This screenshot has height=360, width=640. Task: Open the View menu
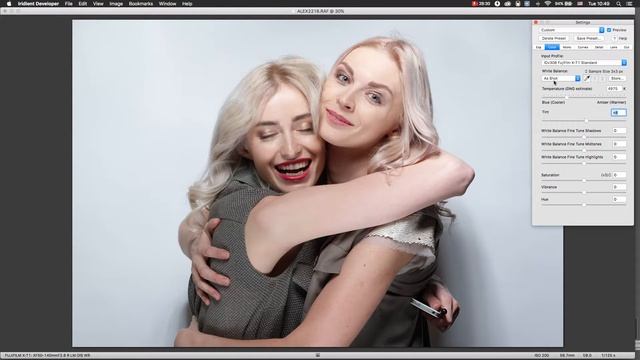98,4
